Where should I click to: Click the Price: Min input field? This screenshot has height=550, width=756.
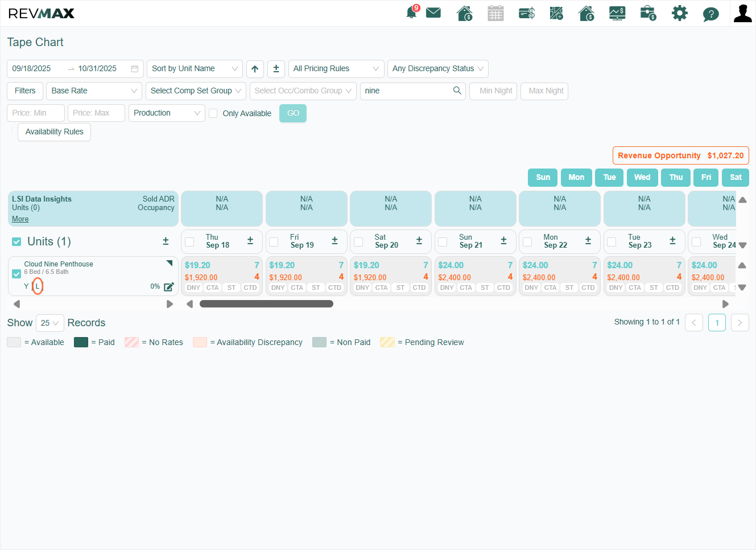coord(36,113)
